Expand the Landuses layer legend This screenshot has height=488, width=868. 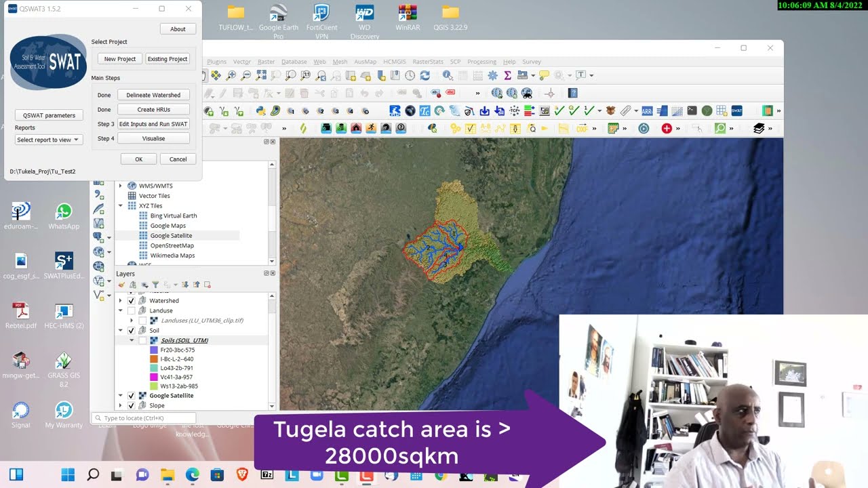[132, 321]
